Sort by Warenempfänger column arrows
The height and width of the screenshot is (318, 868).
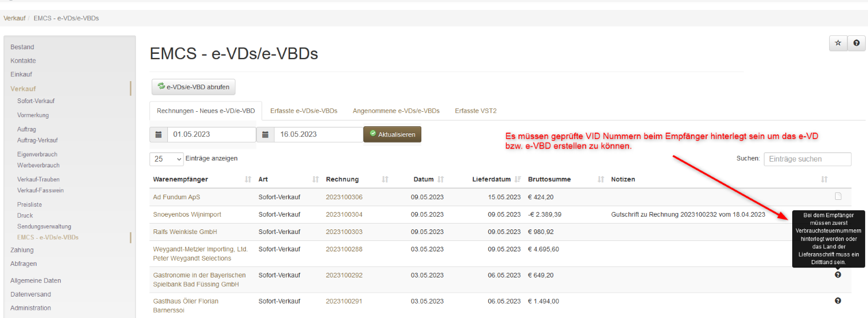point(248,180)
